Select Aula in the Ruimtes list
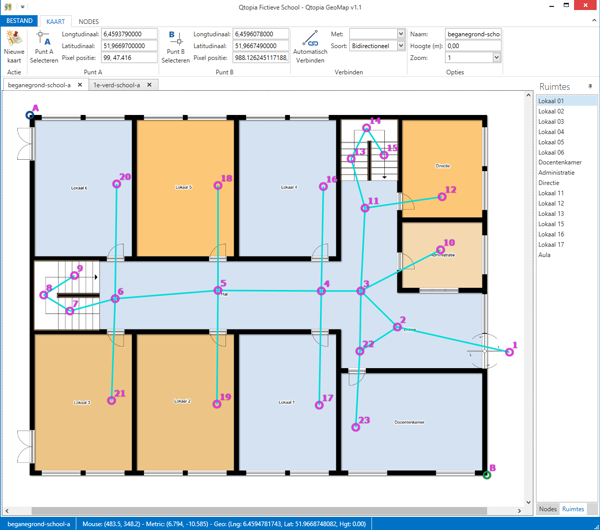Image resolution: width=600 pixels, height=530 pixels. [x=545, y=254]
